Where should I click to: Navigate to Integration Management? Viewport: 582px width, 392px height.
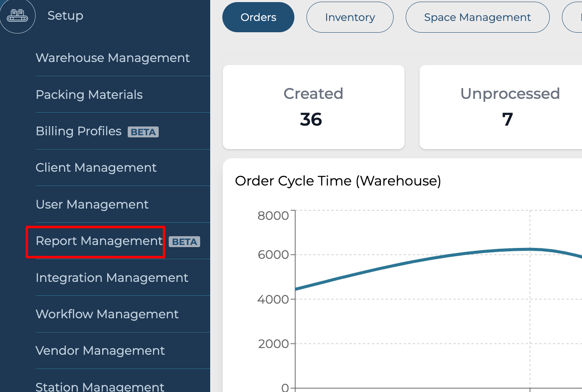(112, 278)
